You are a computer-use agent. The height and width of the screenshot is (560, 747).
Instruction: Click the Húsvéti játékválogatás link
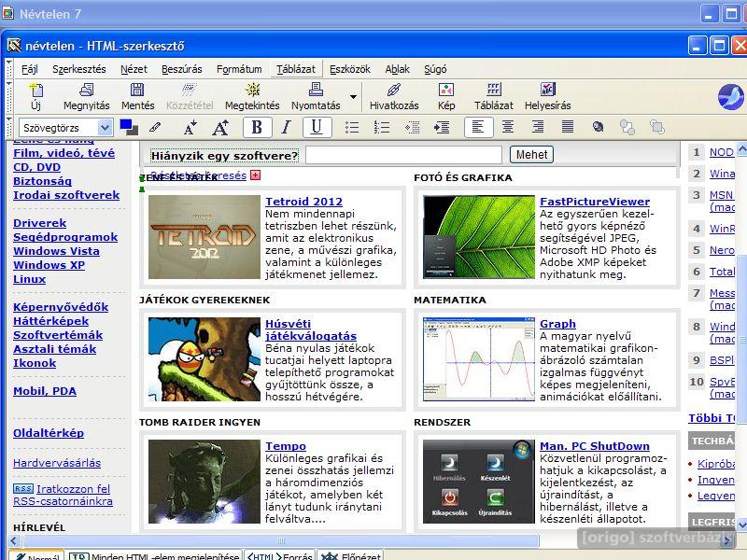[x=311, y=329]
